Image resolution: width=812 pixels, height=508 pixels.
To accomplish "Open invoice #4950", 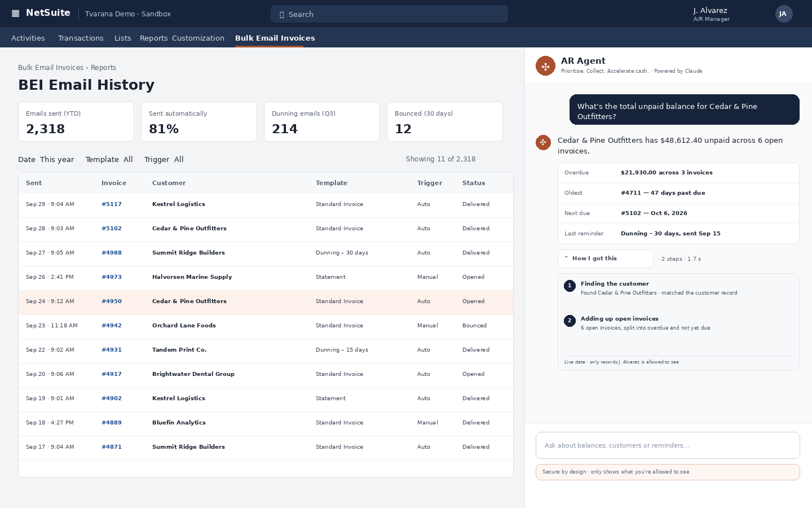I will pyautogui.click(x=112, y=301).
